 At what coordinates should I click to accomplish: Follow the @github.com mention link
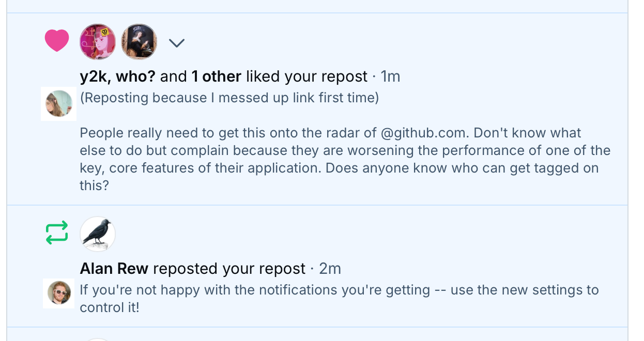(424, 133)
